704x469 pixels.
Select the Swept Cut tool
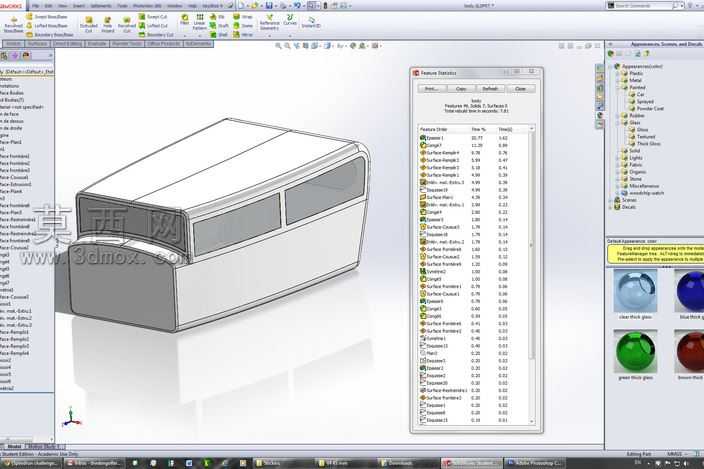(x=153, y=17)
